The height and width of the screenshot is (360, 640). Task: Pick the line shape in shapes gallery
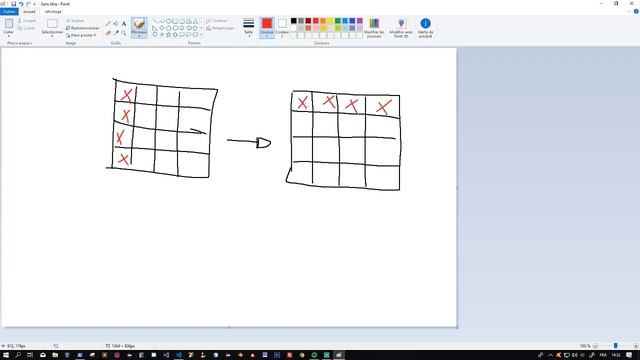[155, 21]
